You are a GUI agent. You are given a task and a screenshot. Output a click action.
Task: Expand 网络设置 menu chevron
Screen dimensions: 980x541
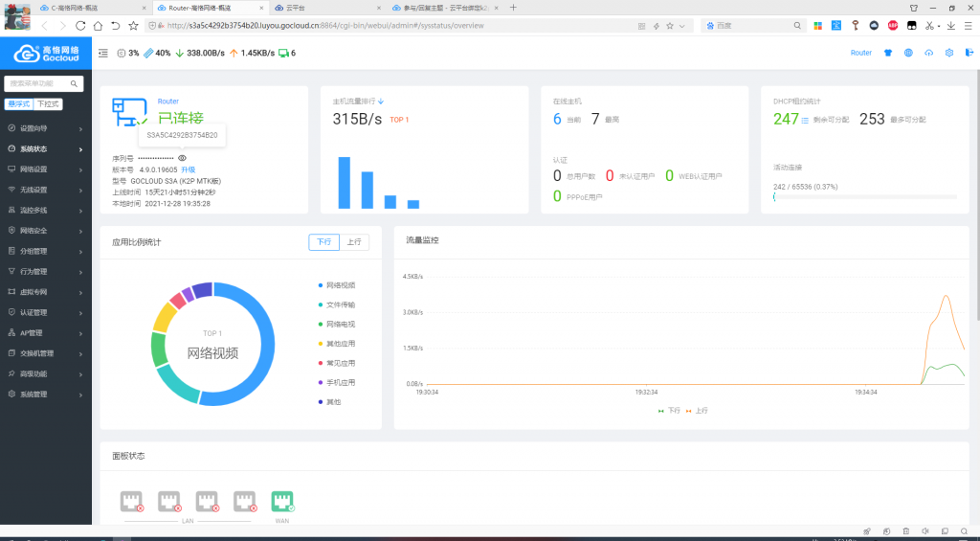point(80,169)
